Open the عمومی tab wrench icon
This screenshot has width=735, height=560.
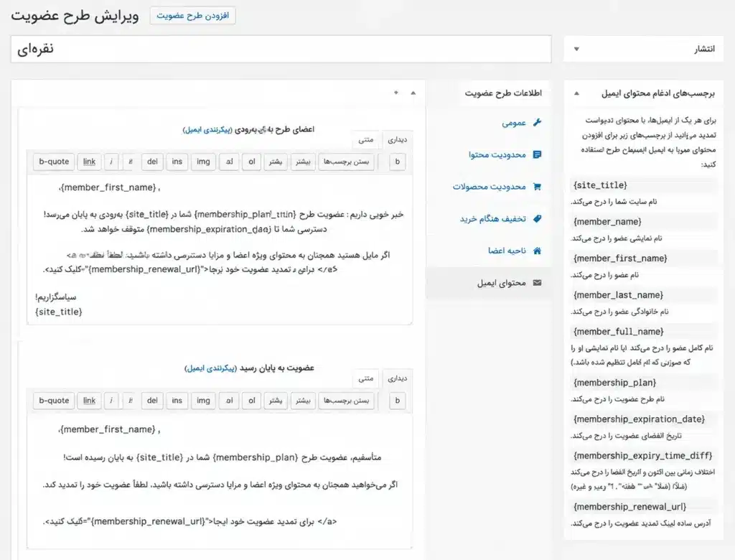(x=537, y=123)
